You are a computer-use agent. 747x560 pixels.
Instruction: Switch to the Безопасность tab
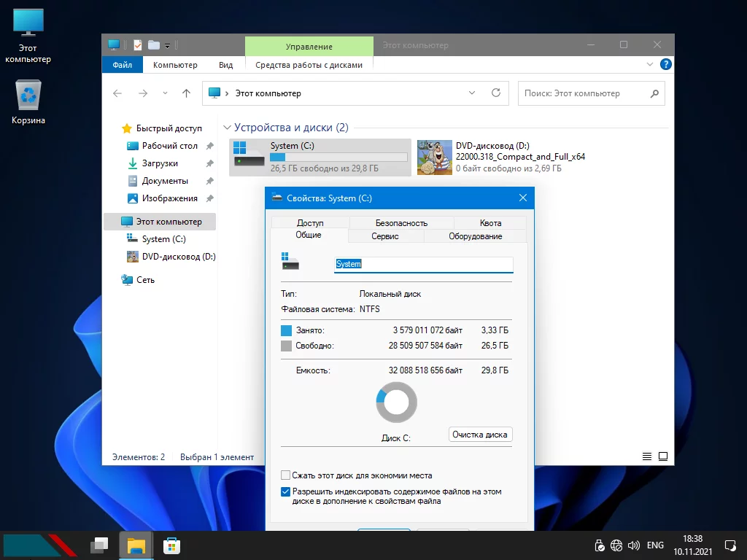point(401,223)
